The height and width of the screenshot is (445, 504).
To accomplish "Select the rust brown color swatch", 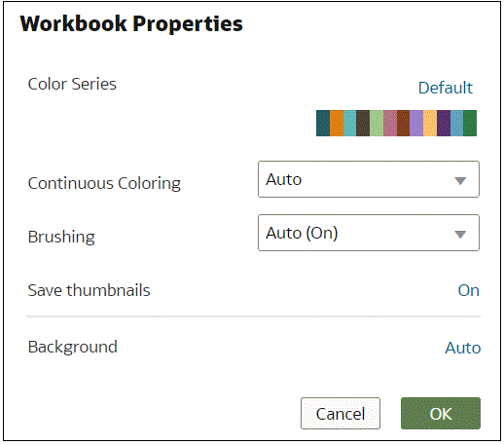I will 403,123.
